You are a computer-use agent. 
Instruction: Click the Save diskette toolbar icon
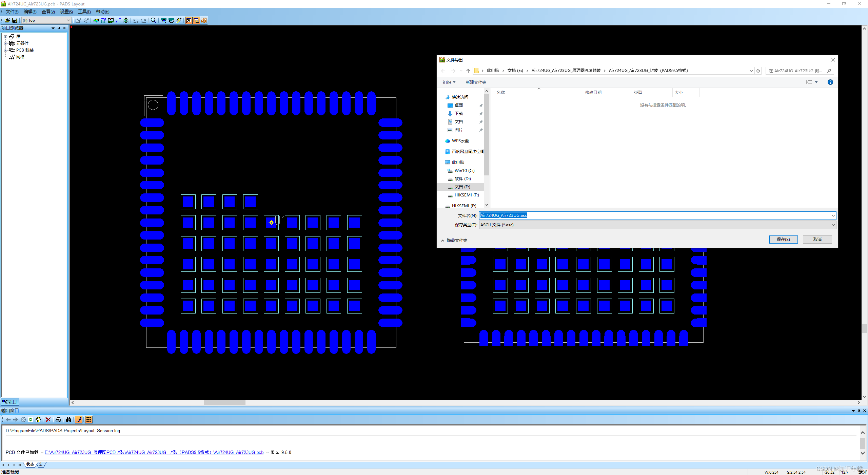tap(15, 20)
